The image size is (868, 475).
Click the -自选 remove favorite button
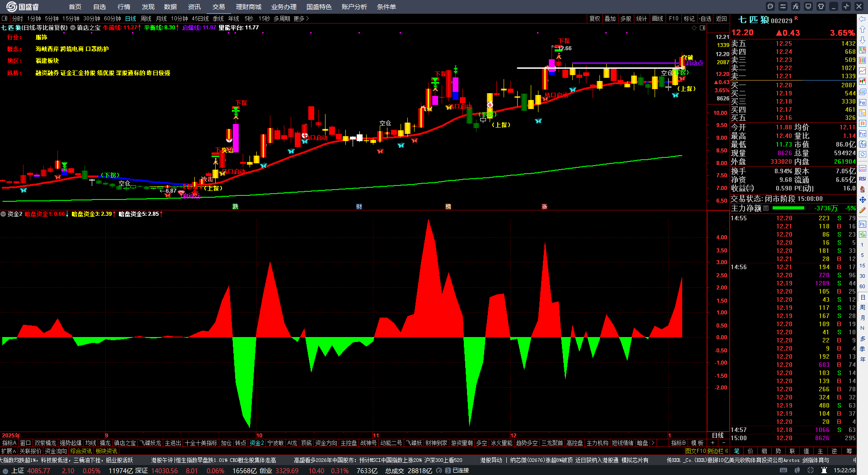pos(705,19)
